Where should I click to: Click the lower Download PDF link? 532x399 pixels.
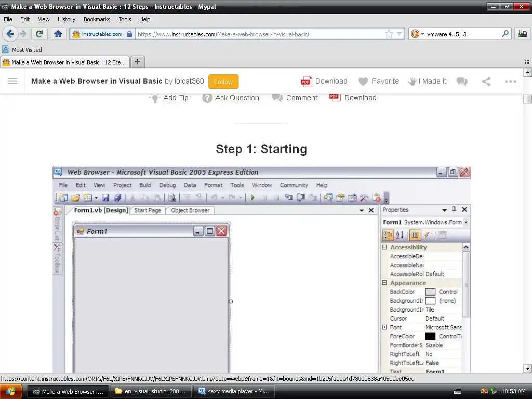(353, 98)
